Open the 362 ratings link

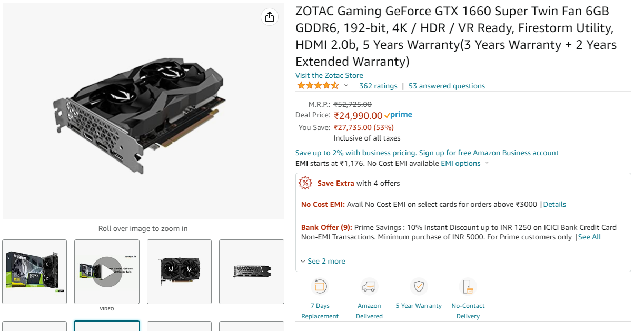tap(378, 86)
